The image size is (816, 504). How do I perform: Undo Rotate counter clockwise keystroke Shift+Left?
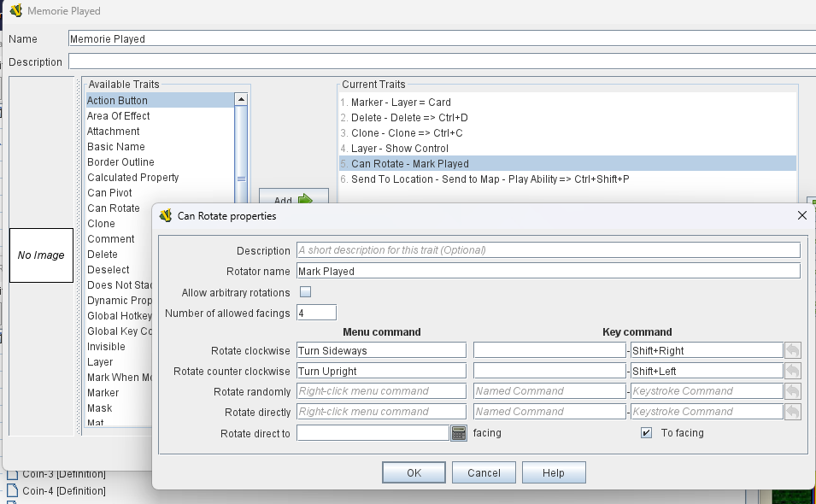793,371
